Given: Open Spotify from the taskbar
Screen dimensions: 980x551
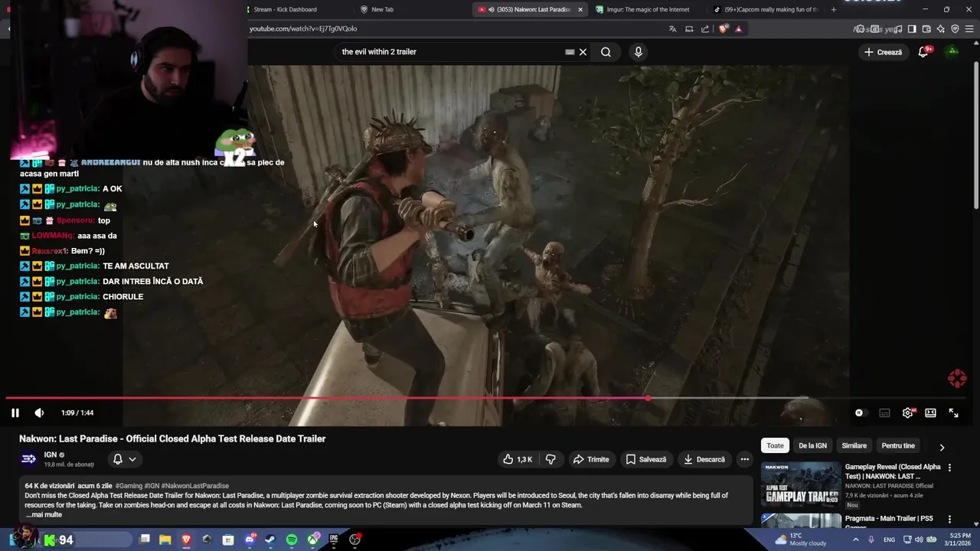Looking at the screenshot, I should click(292, 540).
